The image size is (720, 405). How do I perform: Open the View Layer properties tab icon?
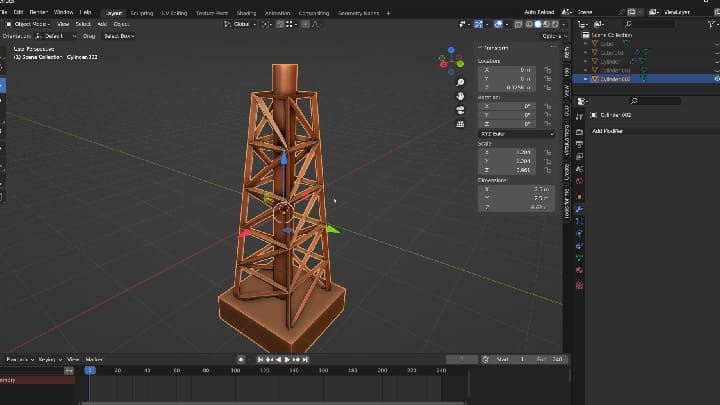click(579, 157)
